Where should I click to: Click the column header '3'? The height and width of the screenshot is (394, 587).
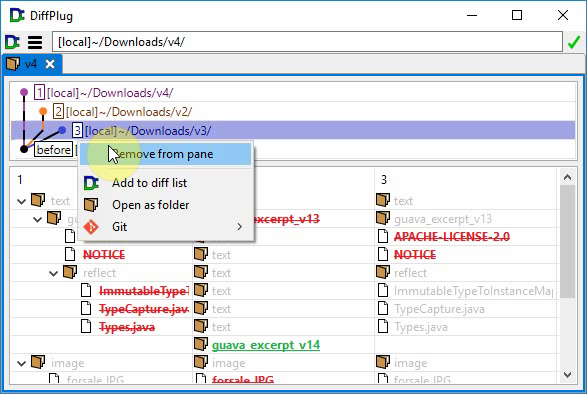pos(384,180)
